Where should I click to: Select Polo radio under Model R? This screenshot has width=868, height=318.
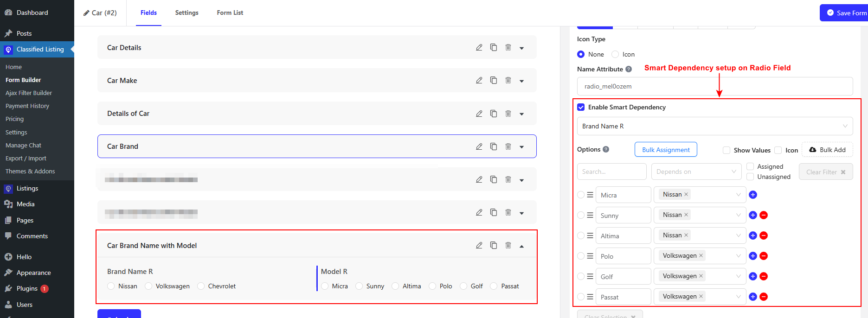(x=432, y=286)
